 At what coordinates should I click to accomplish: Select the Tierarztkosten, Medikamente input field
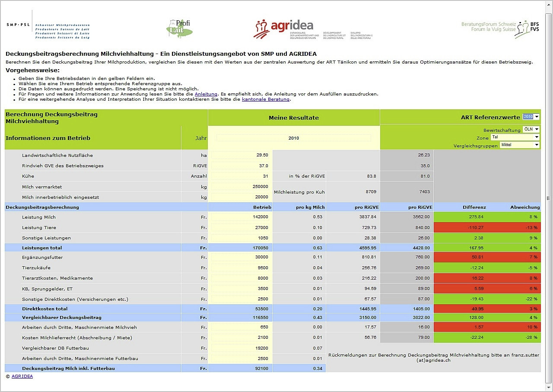240,278
